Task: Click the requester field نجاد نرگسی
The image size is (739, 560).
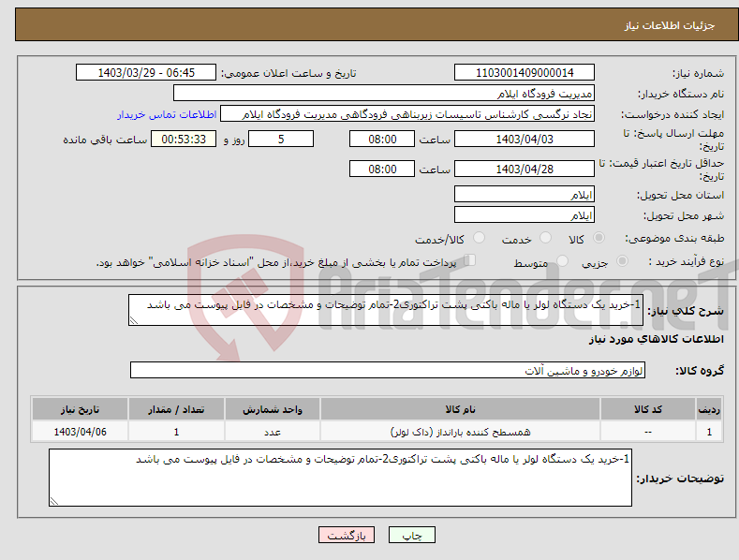Action: coord(407,113)
